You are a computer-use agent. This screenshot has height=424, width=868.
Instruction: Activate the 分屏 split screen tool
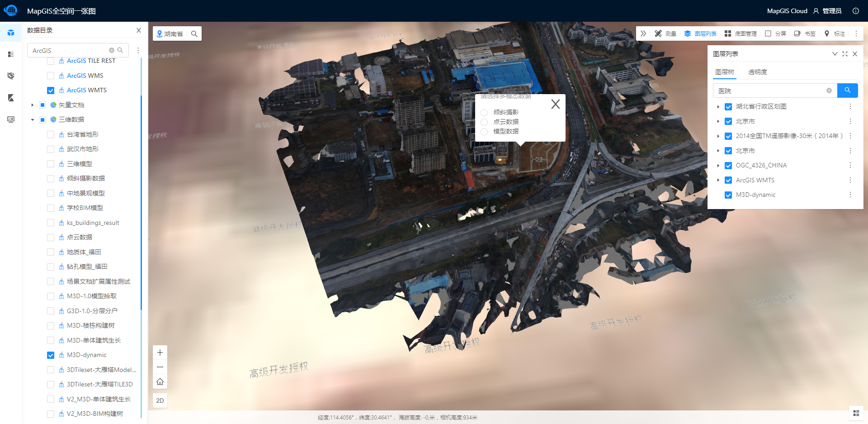775,33
